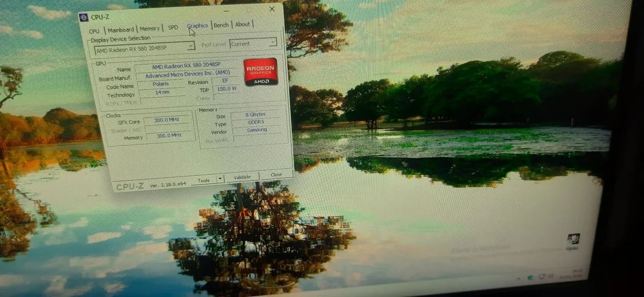Click the Radeon Graphics AMD logo
This screenshot has width=644, height=297.
pos(261,72)
